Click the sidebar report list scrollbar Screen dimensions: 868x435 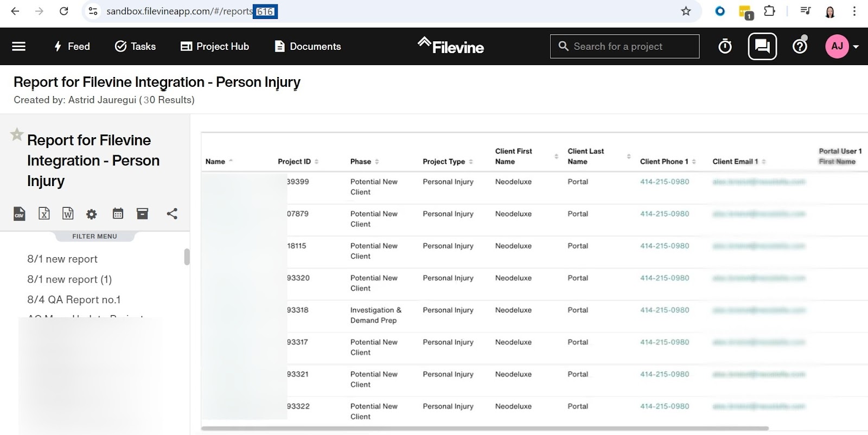187,257
